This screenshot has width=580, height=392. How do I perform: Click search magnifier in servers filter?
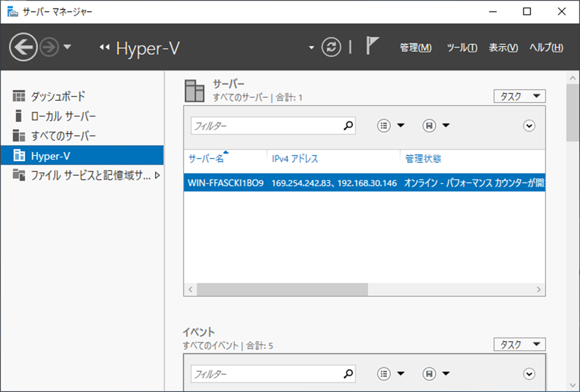point(348,126)
